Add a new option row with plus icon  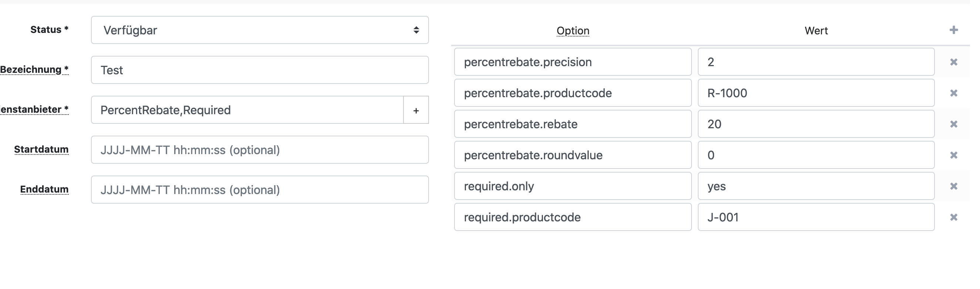[953, 30]
